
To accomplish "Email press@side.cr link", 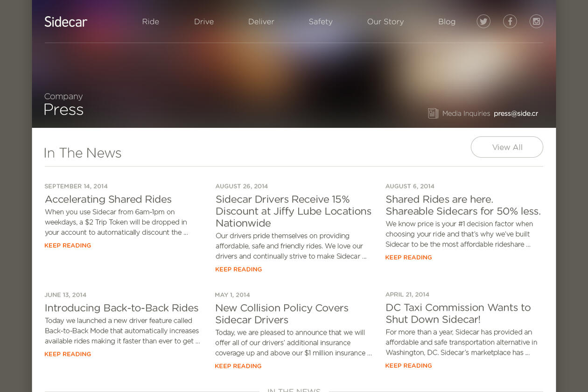I will (x=516, y=113).
